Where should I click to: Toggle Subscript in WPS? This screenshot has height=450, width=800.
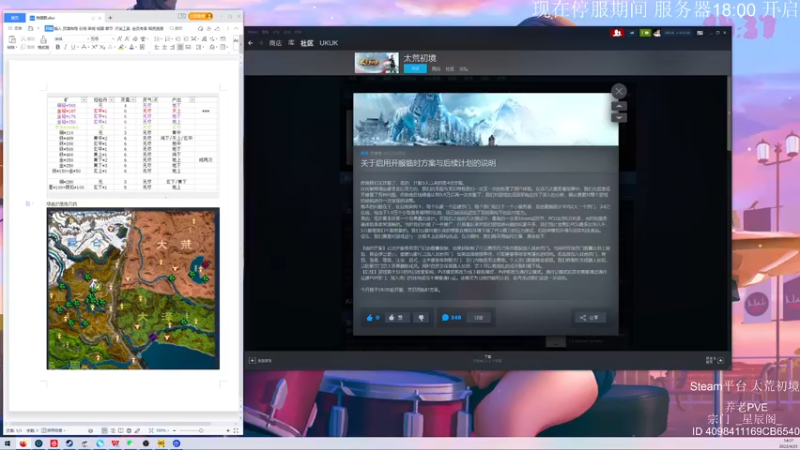102,47
